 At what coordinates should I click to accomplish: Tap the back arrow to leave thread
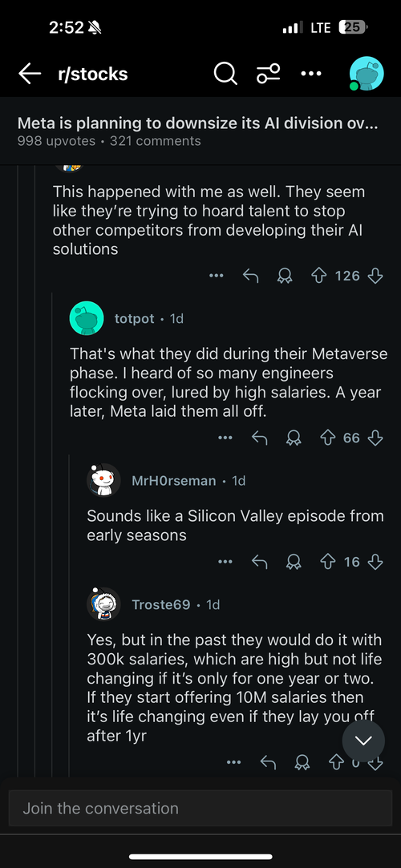point(30,74)
